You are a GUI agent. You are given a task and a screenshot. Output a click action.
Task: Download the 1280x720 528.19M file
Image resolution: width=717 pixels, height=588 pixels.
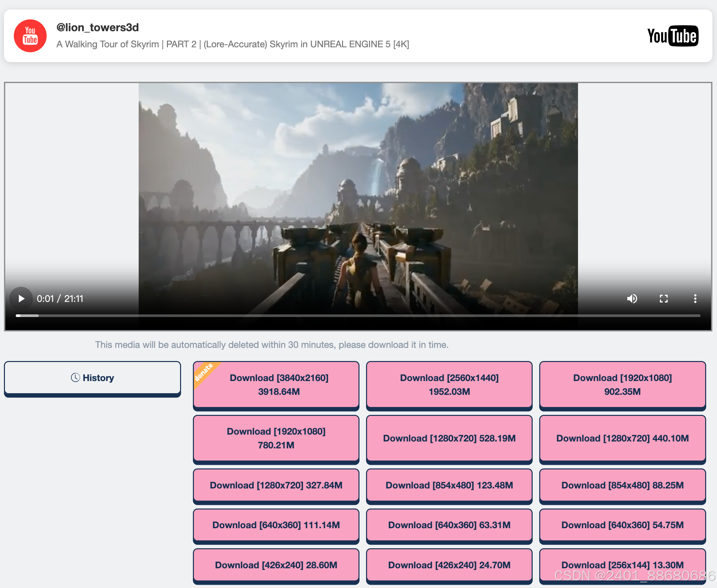point(449,438)
